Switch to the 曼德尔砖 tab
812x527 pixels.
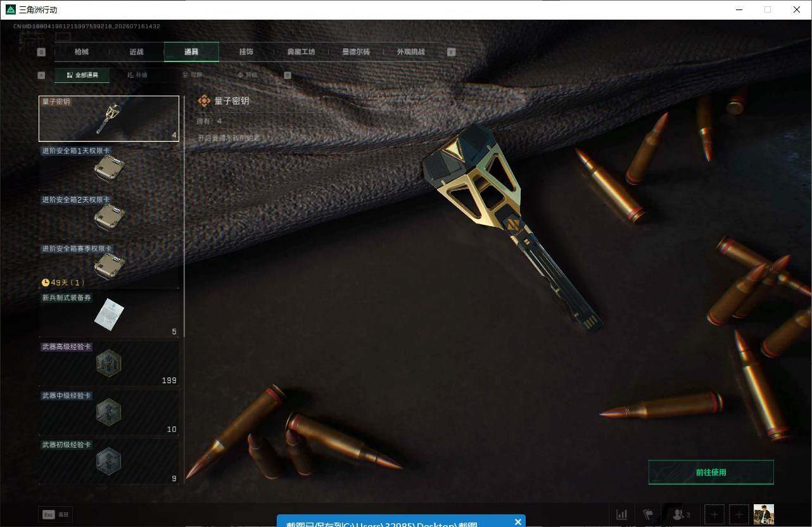[355, 52]
